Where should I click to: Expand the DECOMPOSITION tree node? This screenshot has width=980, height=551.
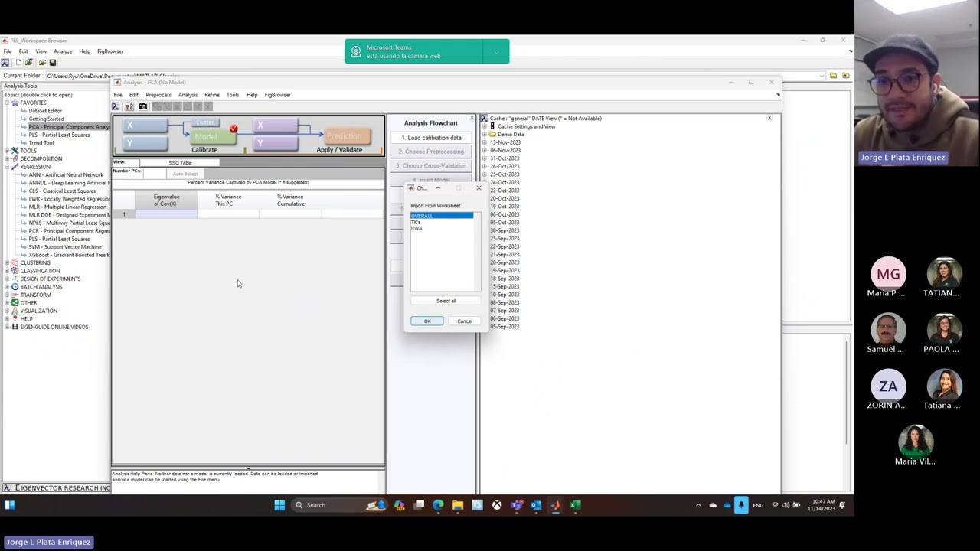[7, 158]
